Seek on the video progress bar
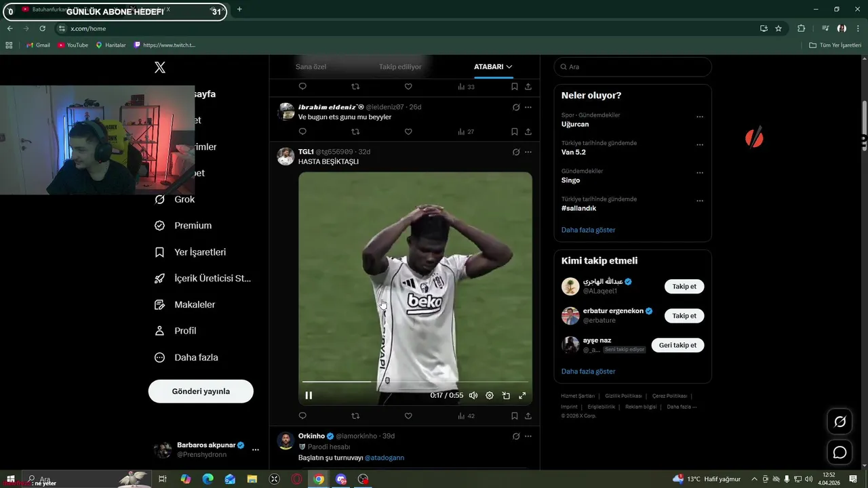The image size is (868, 488). point(414,382)
